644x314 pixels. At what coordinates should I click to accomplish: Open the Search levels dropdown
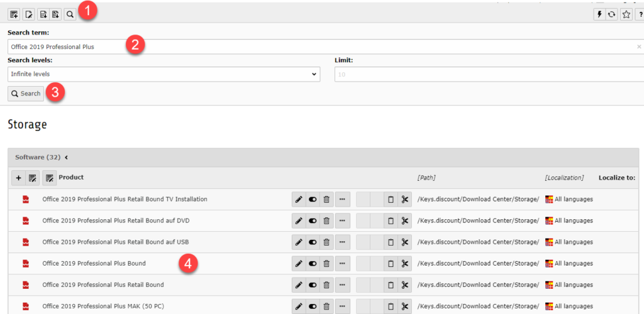click(x=164, y=74)
